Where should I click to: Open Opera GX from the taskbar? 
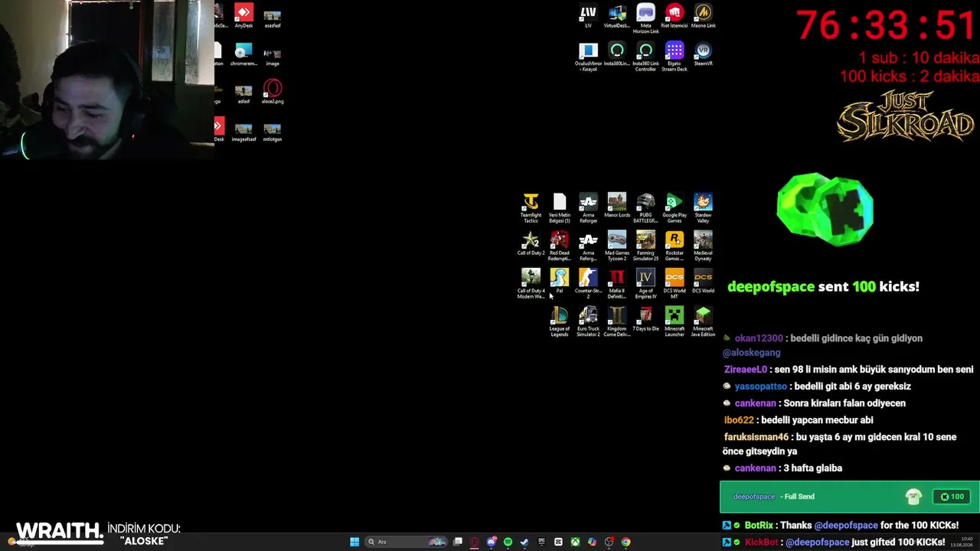tap(475, 542)
